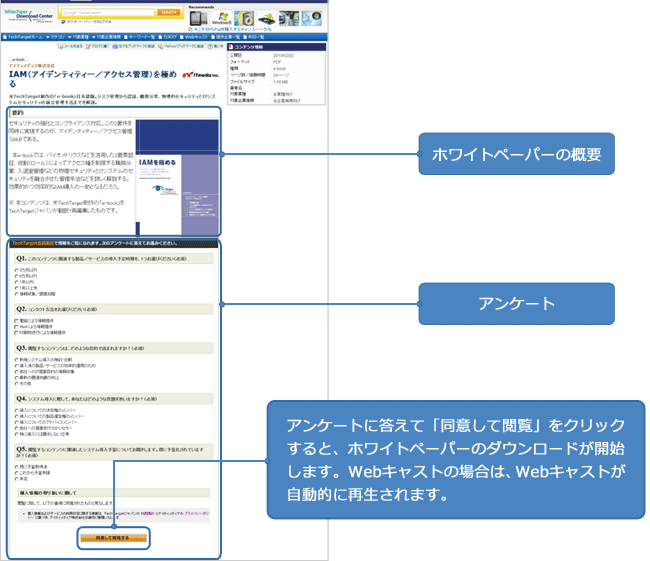Select Q1 option 情報収集/調査段階
This screenshot has height=561, width=650.
(17, 294)
